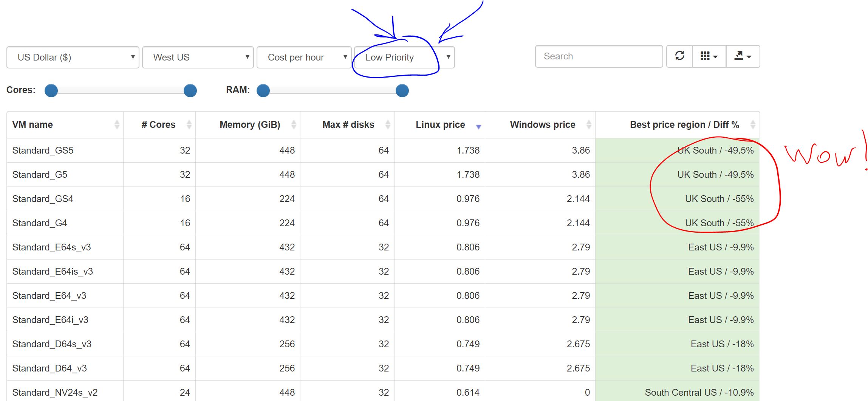868x401 pixels.
Task: Select the Standard_GS5 row name
Action: [x=43, y=151]
